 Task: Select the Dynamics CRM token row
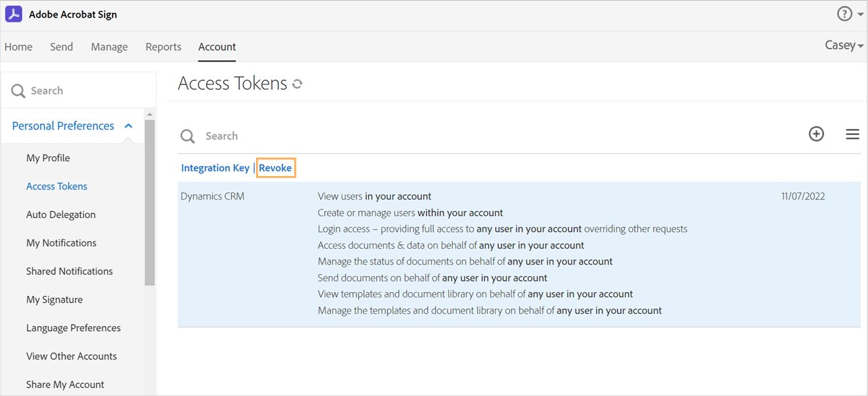[x=519, y=254]
